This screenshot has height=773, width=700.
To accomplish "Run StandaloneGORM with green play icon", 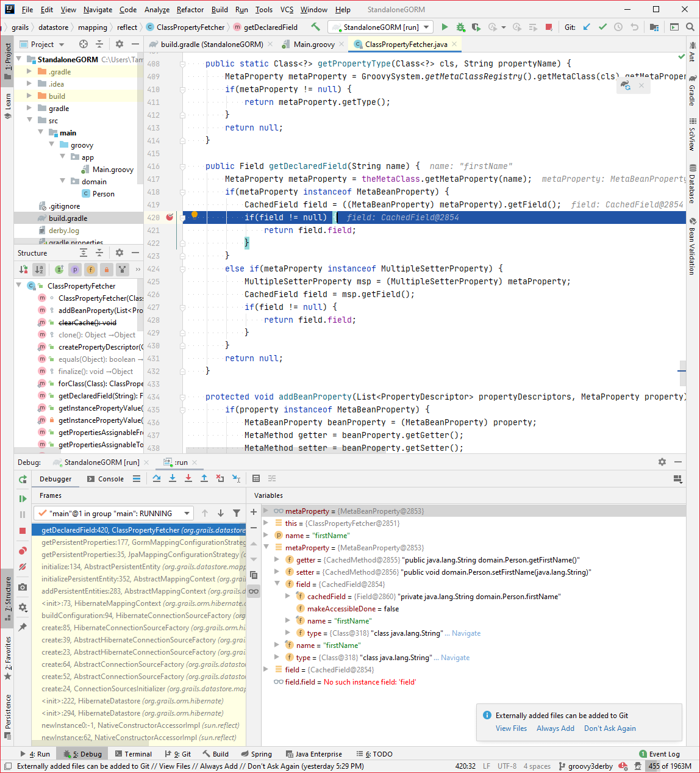I will click(445, 27).
